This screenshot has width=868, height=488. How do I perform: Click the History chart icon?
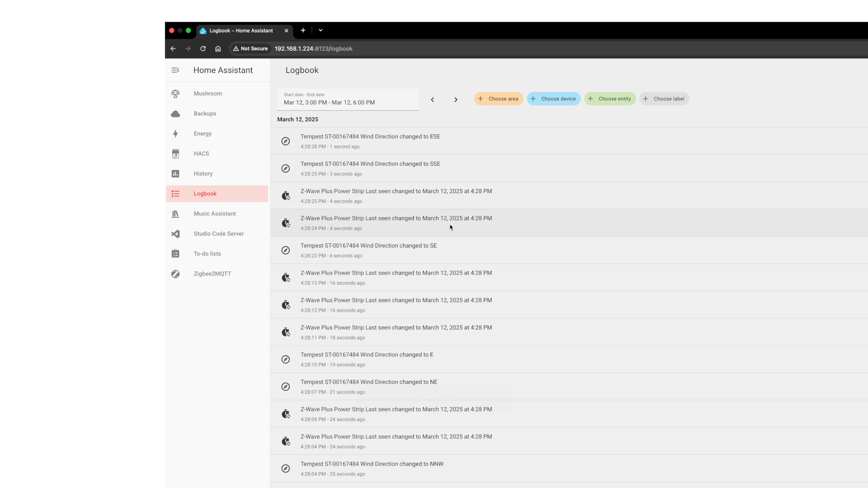175,174
